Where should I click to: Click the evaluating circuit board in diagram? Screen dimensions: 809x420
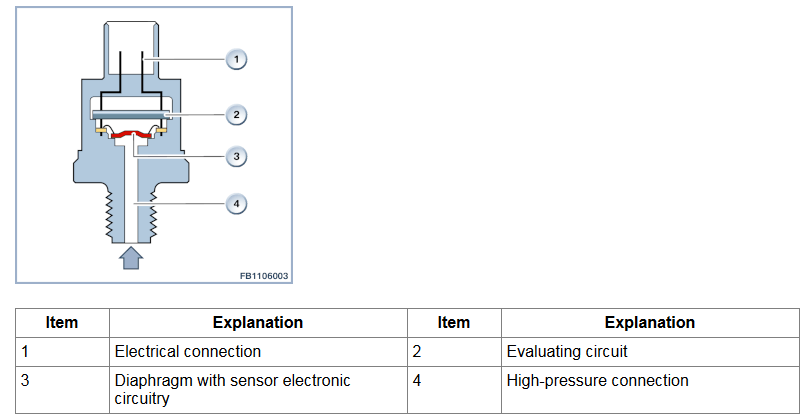click(131, 114)
